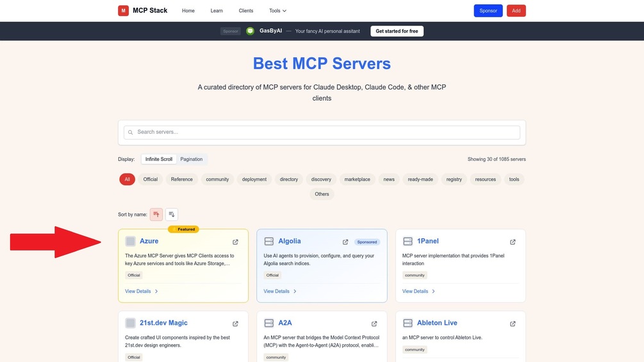This screenshot has width=644, height=362.
Task: Click Get started for free button
Action: pyautogui.click(x=397, y=31)
